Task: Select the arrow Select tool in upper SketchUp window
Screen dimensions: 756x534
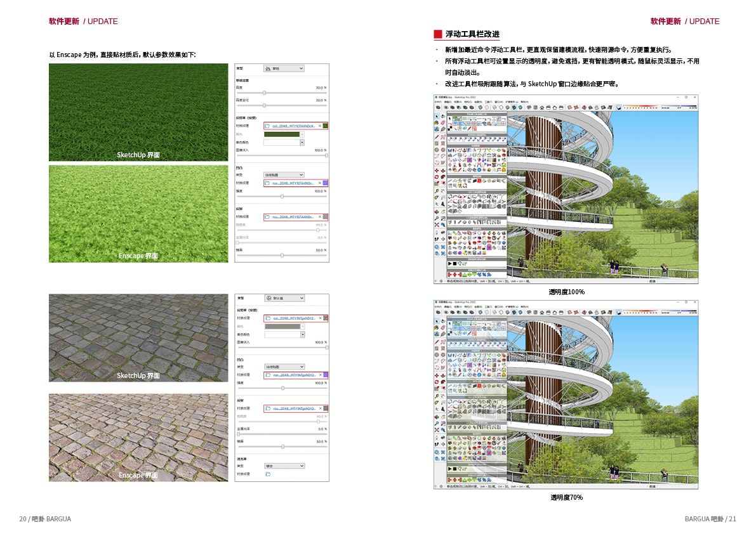Action: click(437, 117)
